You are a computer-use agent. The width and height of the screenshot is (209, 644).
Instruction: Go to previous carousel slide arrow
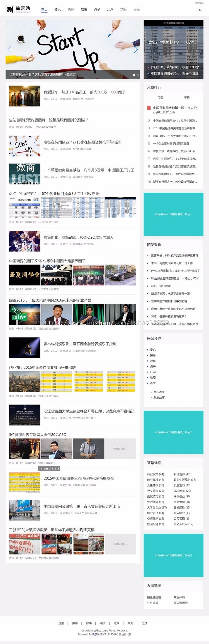[x=9, y=49]
